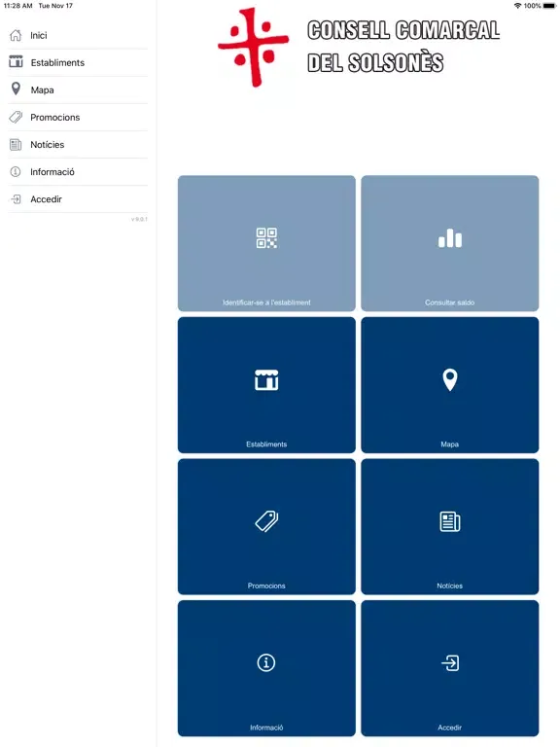The height and width of the screenshot is (747, 560).
Task: Tap the storefront icon in Establiments tile
Action: tap(266, 379)
